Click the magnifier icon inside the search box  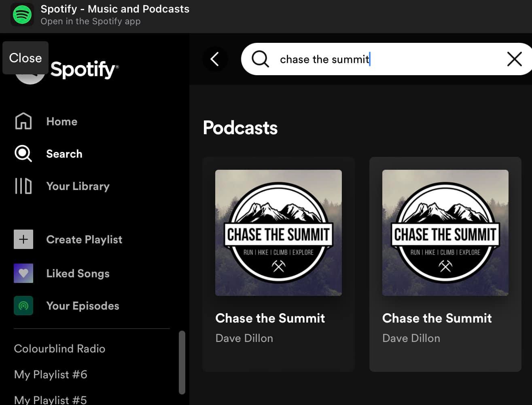260,59
